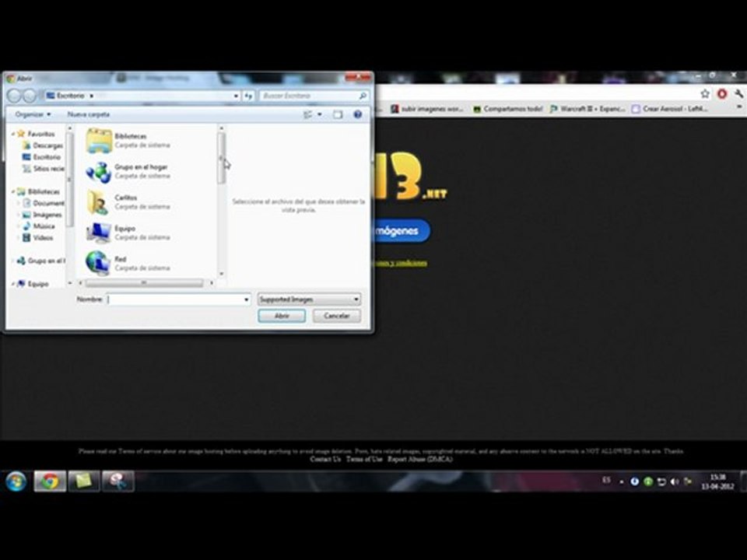Open the Supported Images file type dropdown
Viewport: 747px width, 560px height.
pos(309,299)
